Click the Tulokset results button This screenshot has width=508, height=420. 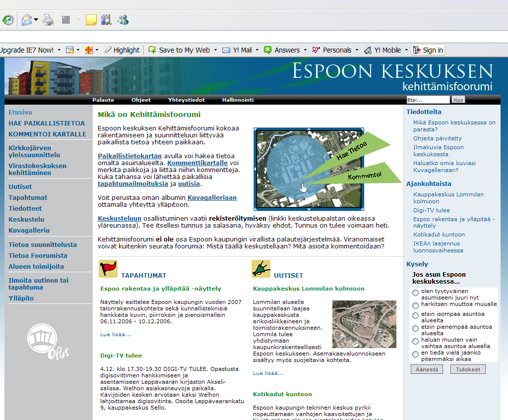point(468,369)
